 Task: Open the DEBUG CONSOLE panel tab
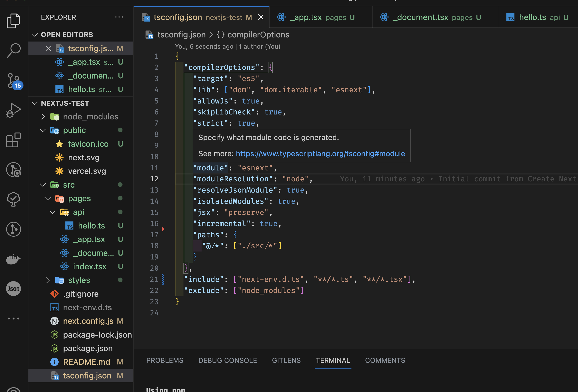(227, 360)
